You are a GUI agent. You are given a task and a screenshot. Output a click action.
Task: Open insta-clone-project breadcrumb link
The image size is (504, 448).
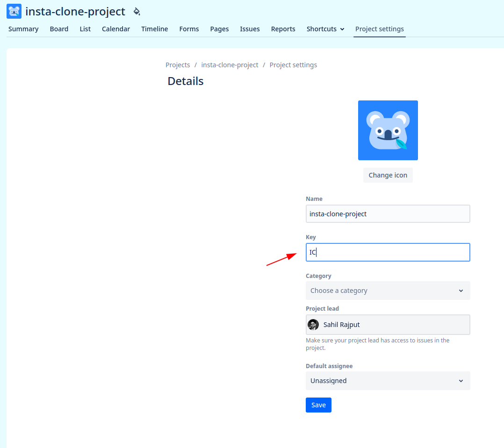[230, 65]
